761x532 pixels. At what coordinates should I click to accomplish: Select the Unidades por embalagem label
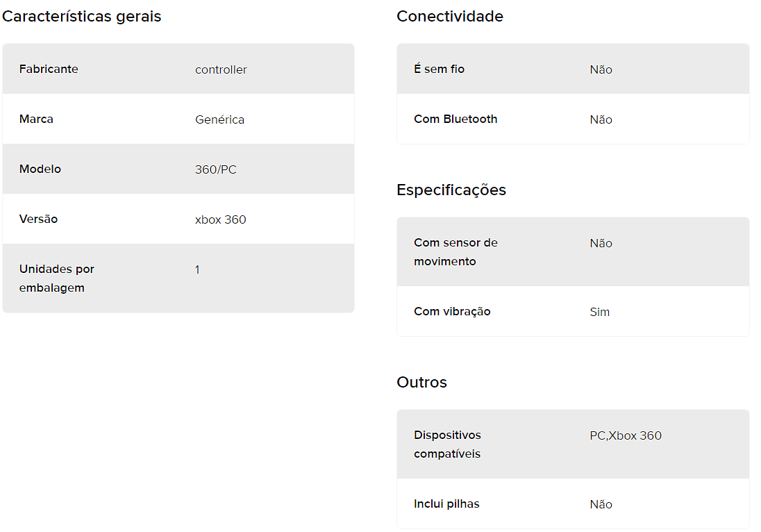[x=57, y=278]
